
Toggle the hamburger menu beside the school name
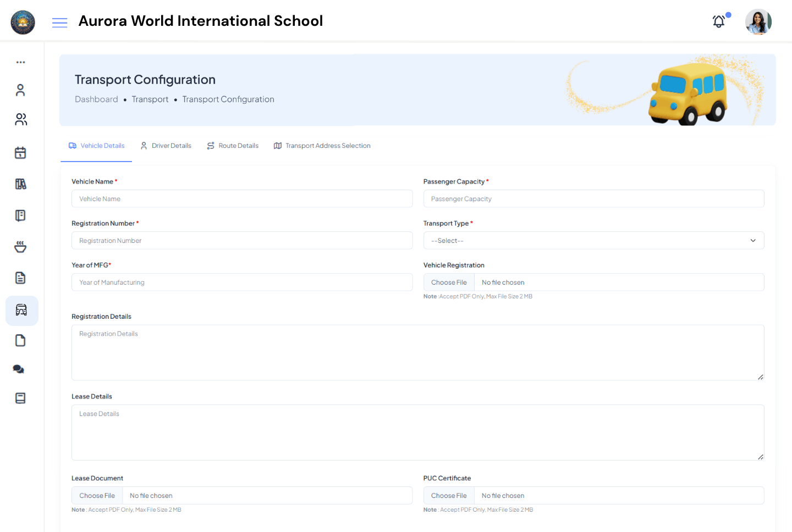[59, 22]
